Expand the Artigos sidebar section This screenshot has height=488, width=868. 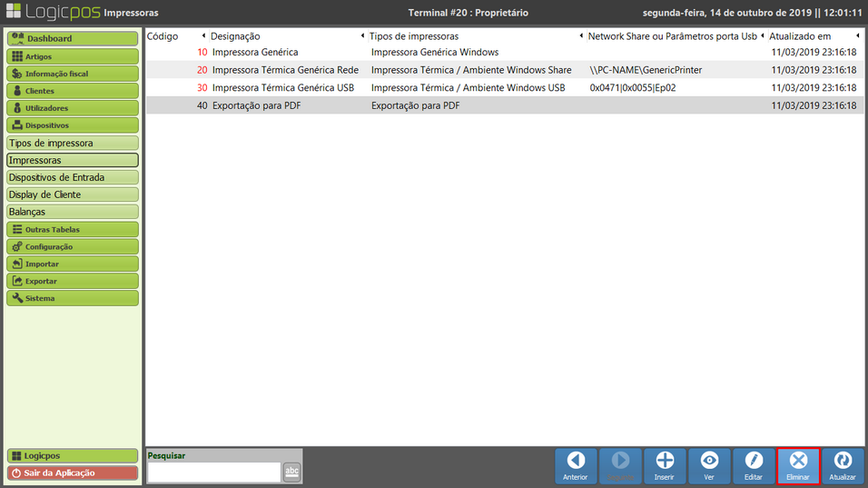[73, 56]
